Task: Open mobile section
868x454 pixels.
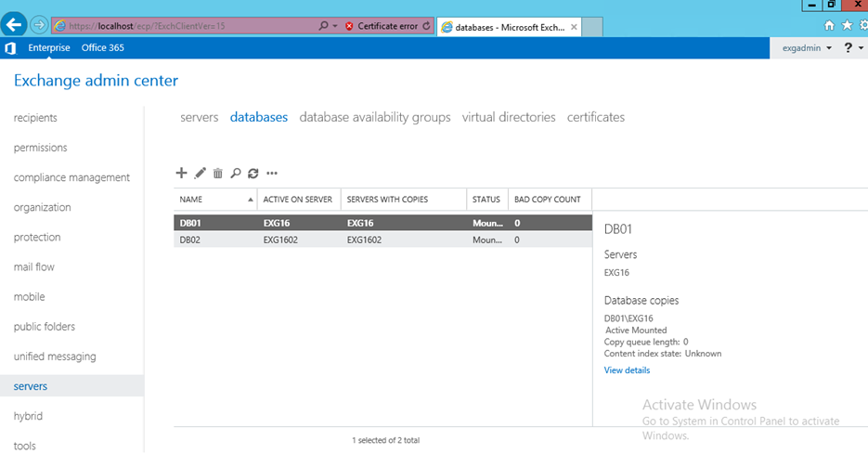Action: pos(29,297)
